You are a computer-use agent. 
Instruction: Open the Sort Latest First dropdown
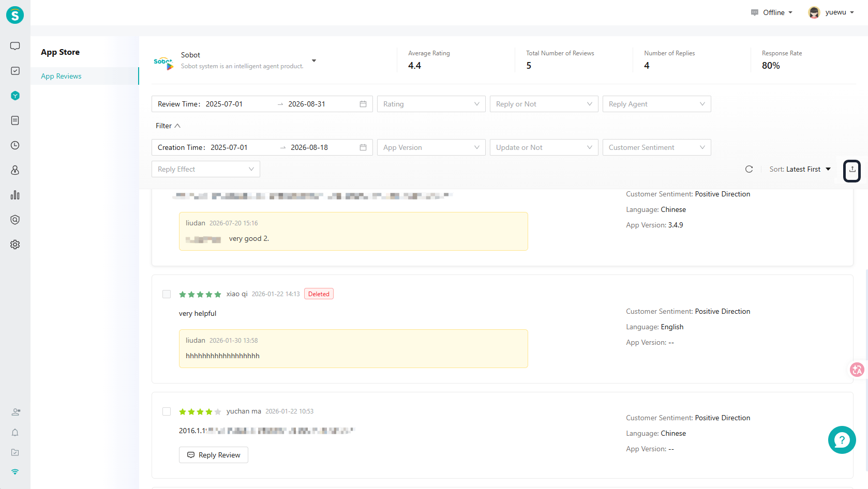(x=800, y=169)
